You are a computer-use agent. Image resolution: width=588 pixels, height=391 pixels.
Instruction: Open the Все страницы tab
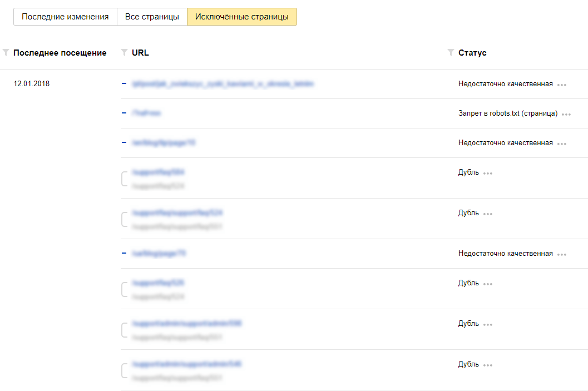pyautogui.click(x=152, y=17)
